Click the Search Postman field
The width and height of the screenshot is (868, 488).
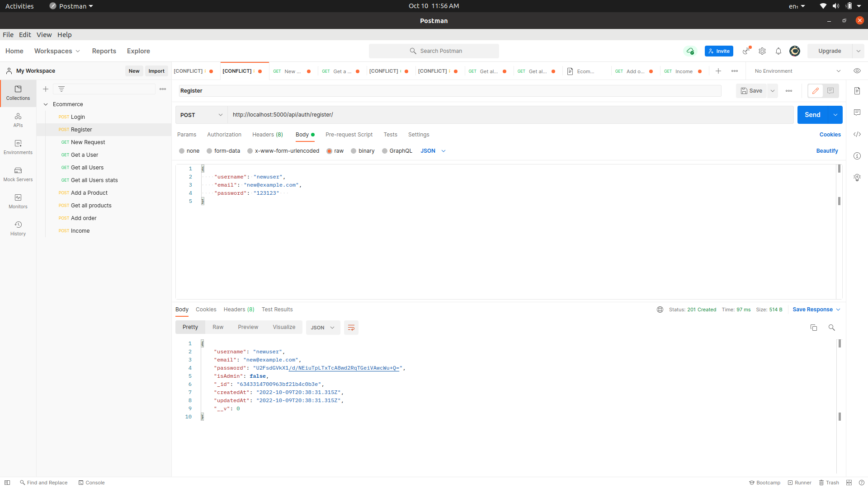pyautogui.click(x=434, y=51)
